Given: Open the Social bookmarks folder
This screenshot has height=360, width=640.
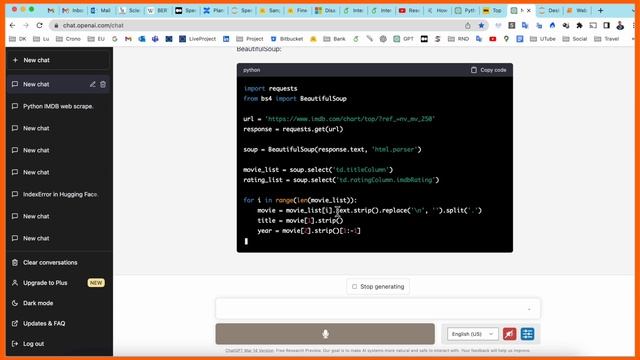Looking at the screenshot, I should 575,39.
